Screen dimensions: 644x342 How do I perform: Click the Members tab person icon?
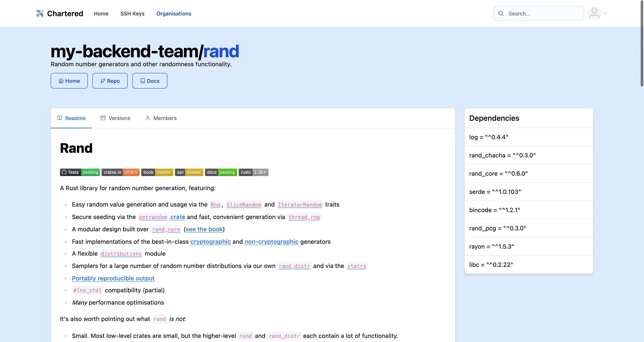point(148,118)
